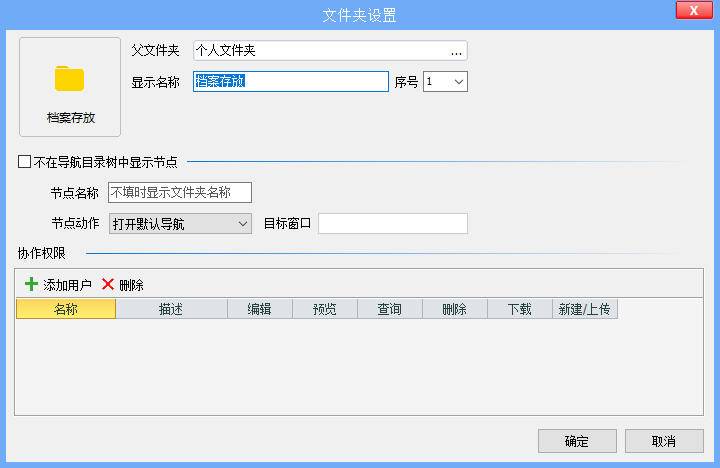Select the 下载 column header
Viewport: 720px width, 468px height.
pyautogui.click(x=520, y=309)
